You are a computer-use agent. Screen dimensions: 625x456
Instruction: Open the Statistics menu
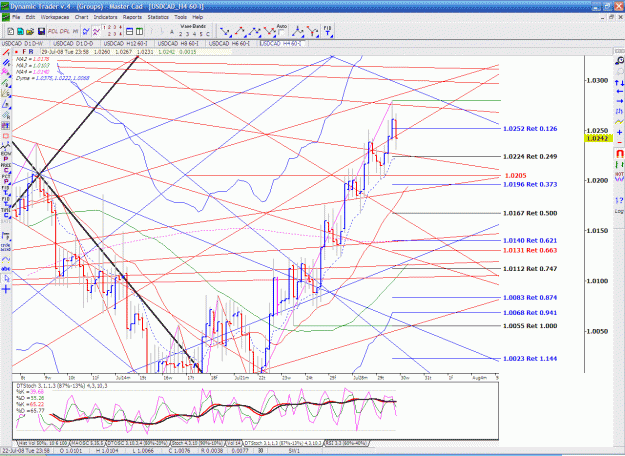pos(158,17)
